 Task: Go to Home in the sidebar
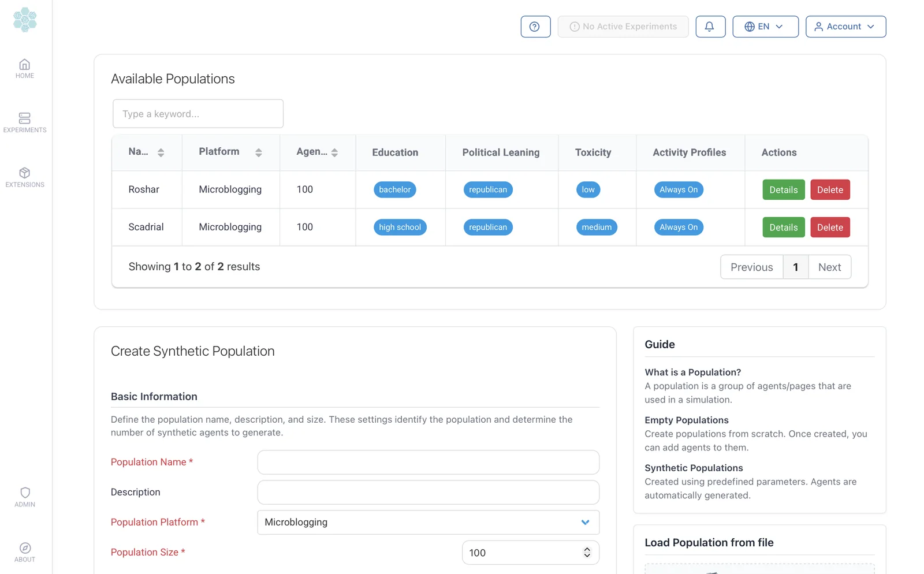(25, 69)
